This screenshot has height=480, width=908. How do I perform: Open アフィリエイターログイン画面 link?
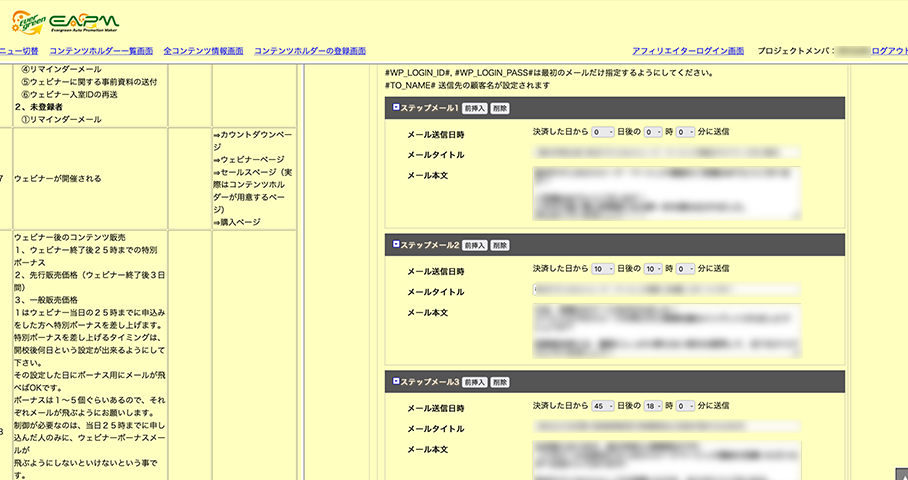[x=688, y=51]
